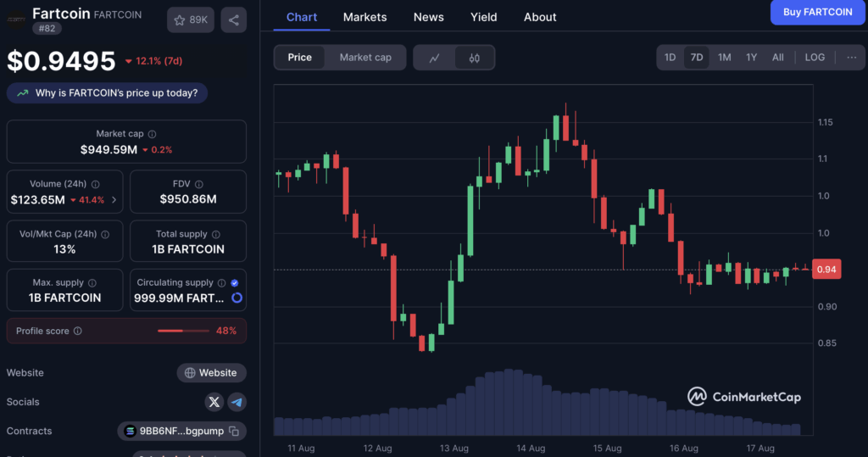Click the Profile score progress bar

click(x=183, y=331)
